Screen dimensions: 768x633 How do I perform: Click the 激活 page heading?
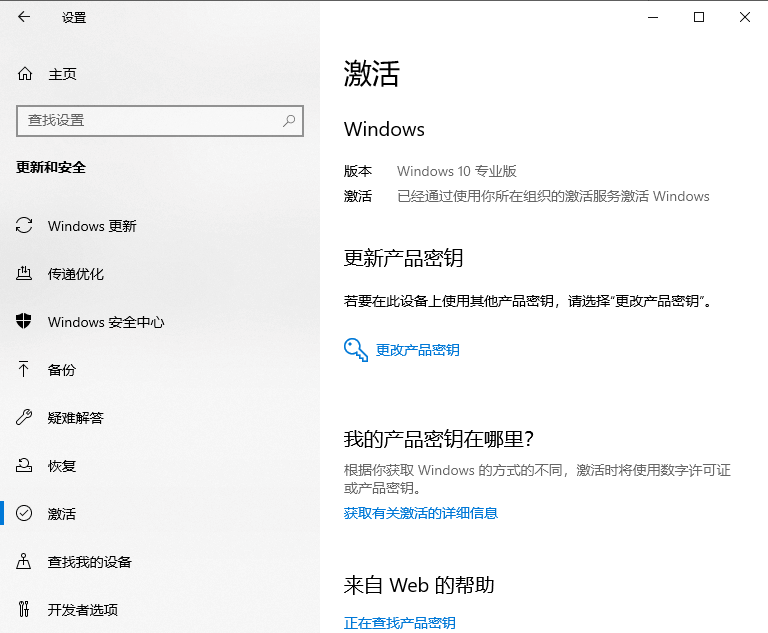(372, 73)
